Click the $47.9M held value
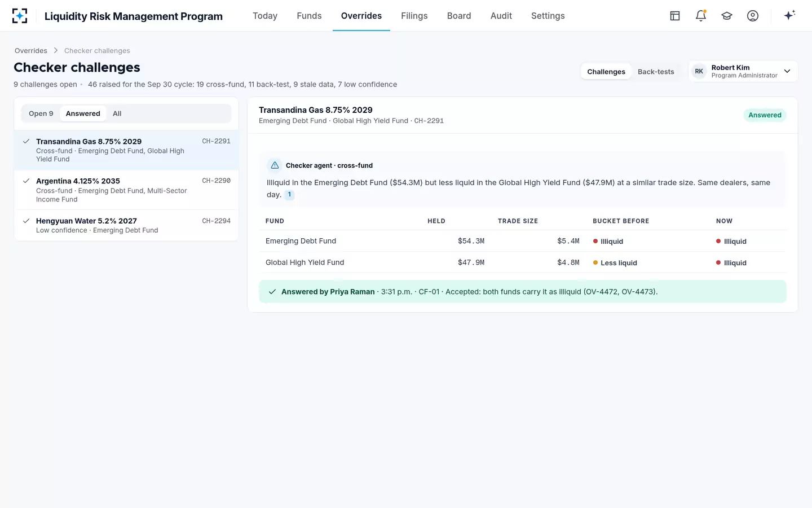The height and width of the screenshot is (508, 812). pos(471,262)
